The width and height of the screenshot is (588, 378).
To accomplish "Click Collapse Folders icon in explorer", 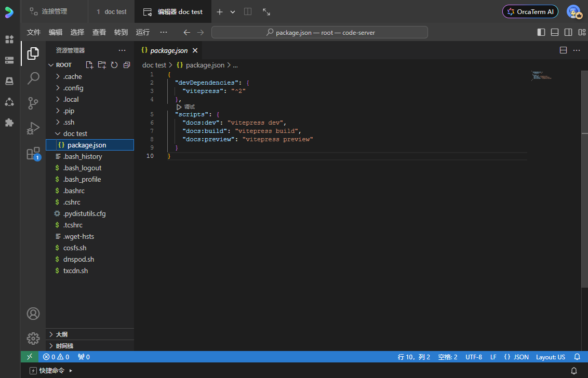I will tap(127, 65).
